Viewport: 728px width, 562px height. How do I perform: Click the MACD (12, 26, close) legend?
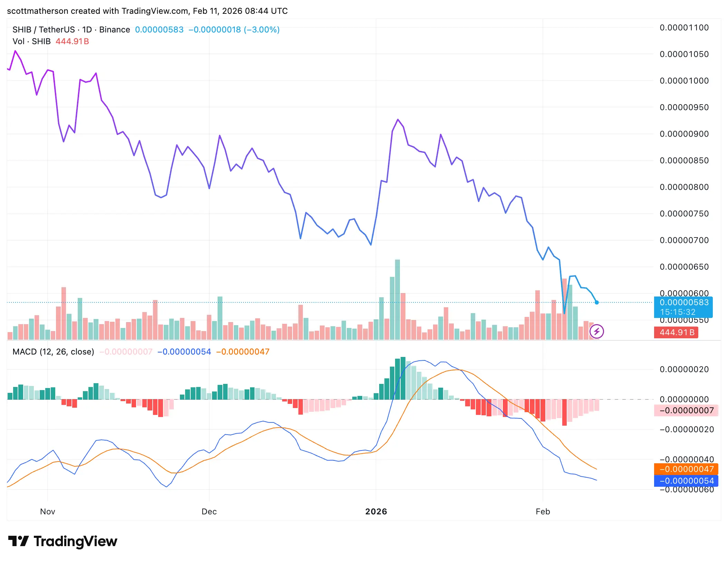(x=53, y=352)
